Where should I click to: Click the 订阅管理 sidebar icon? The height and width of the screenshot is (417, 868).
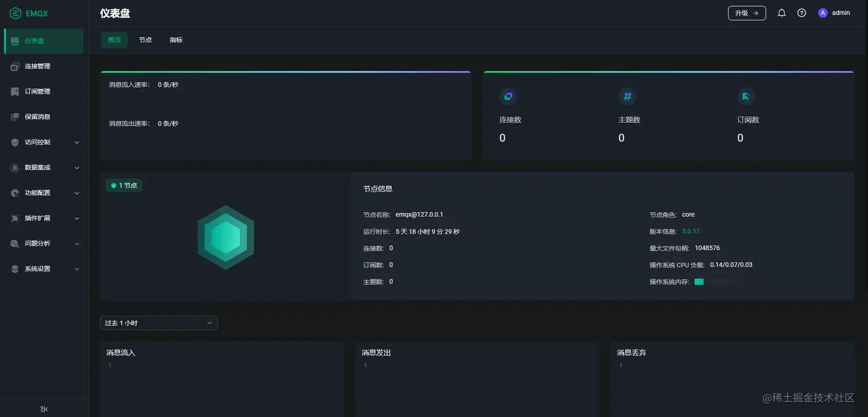point(15,92)
